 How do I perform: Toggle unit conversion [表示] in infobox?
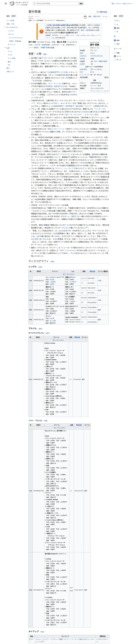[106, 77]
